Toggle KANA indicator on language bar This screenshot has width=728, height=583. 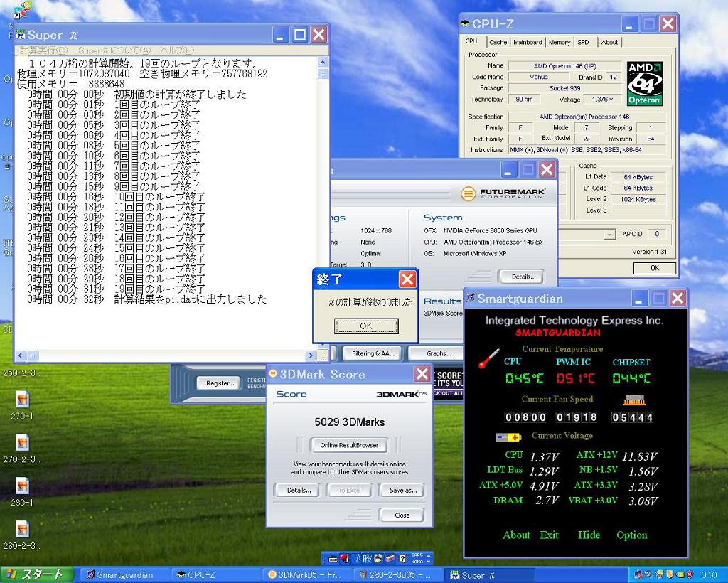pos(417,562)
